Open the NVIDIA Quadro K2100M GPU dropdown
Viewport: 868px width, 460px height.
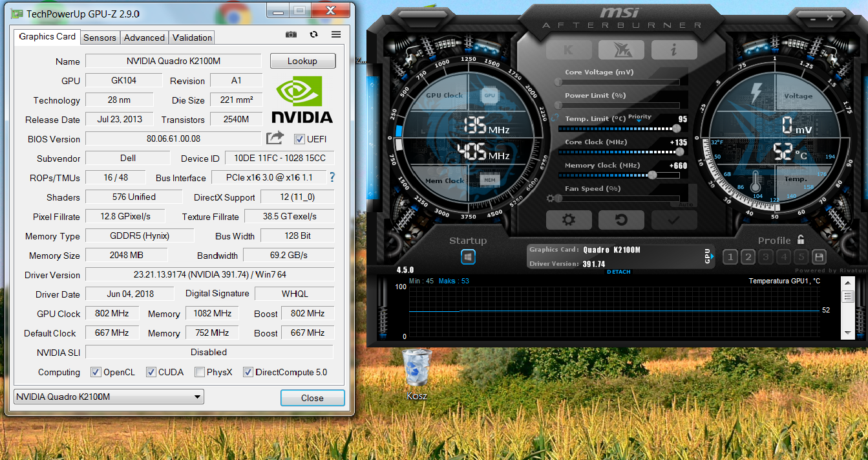[109, 397]
